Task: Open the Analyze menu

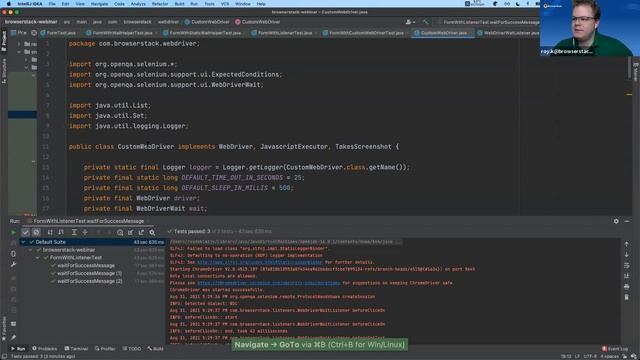Action: (x=138, y=4)
